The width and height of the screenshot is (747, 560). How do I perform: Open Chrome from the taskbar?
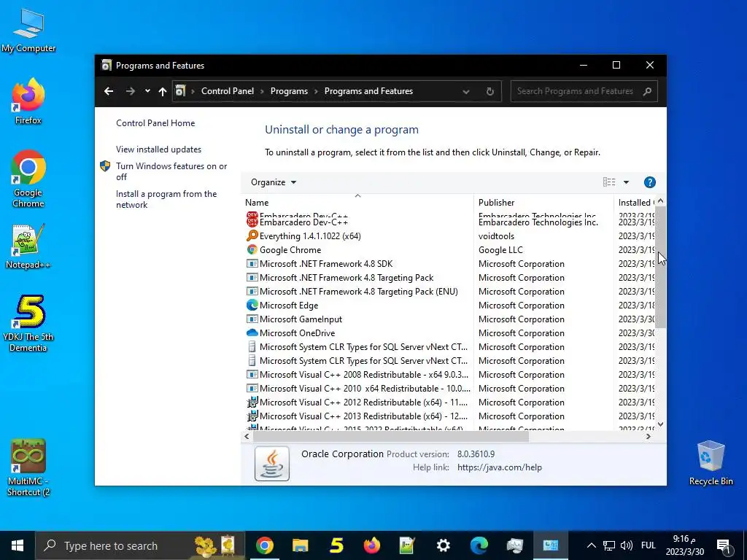(x=264, y=545)
